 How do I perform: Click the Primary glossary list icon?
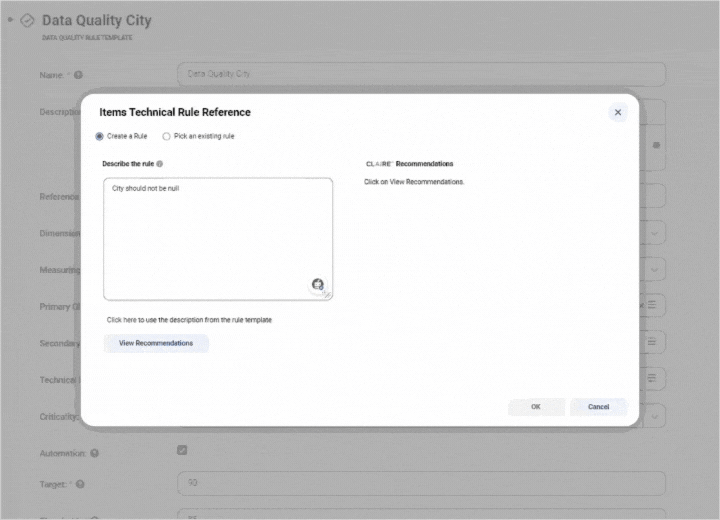652,305
